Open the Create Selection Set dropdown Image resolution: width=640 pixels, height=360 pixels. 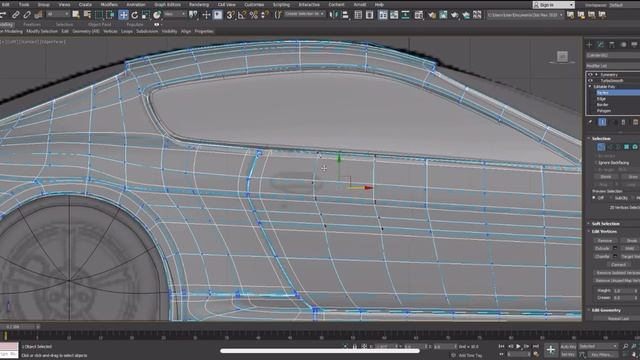304,14
